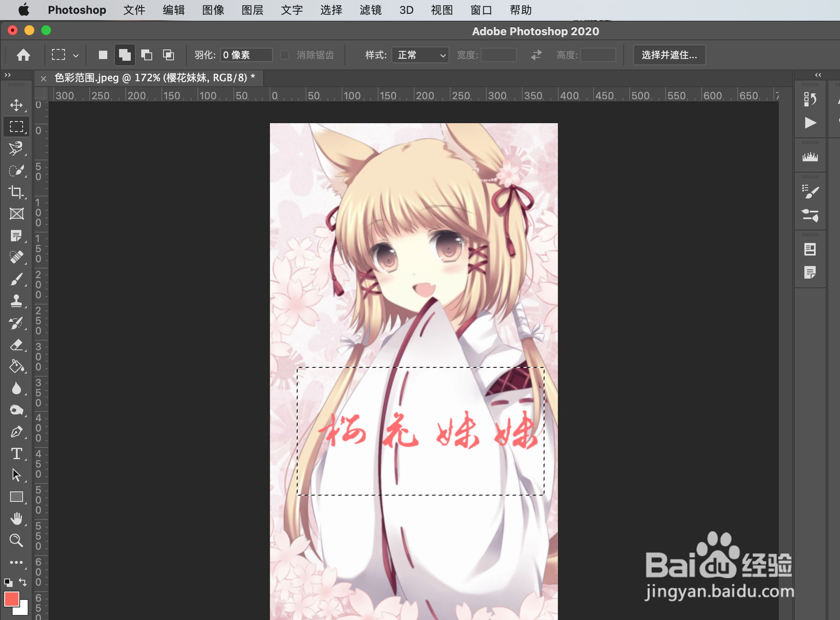Image resolution: width=840 pixels, height=620 pixels.
Task: Open the Apple menu
Action: [24, 10]
